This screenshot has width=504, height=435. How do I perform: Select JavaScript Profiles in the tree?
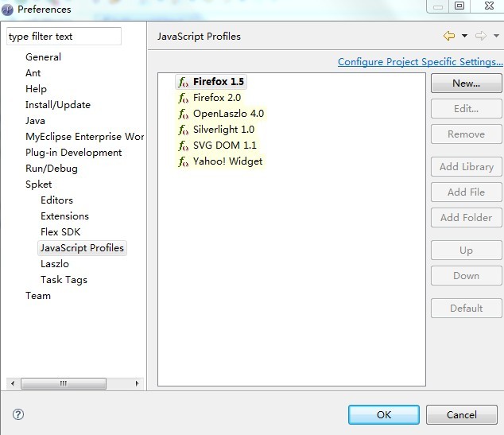[83, 248]
